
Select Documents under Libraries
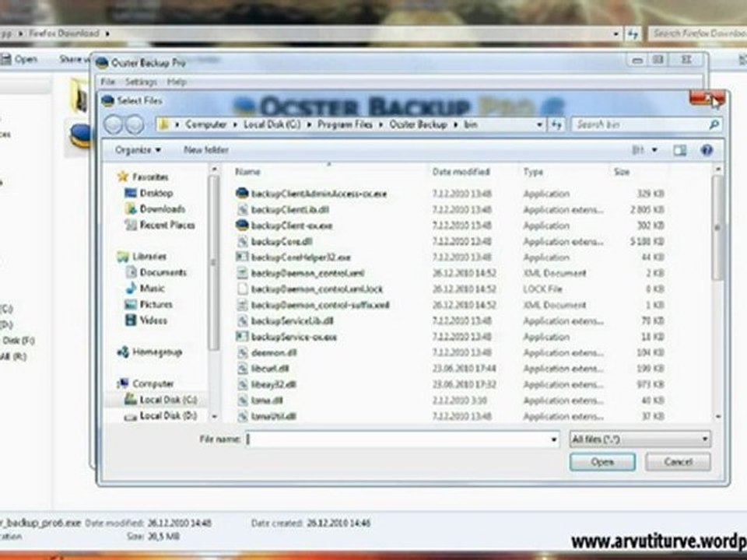[x=163, y=272]
